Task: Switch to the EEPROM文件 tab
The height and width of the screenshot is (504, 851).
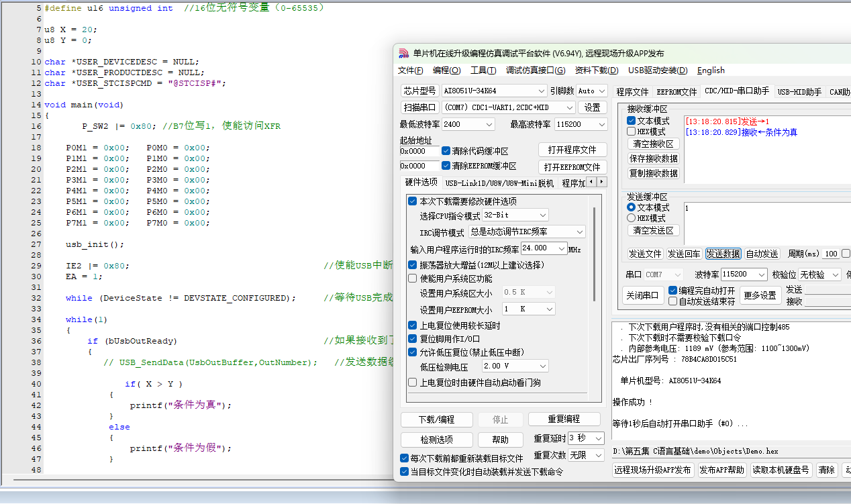Action: click(x=677, y=92)
